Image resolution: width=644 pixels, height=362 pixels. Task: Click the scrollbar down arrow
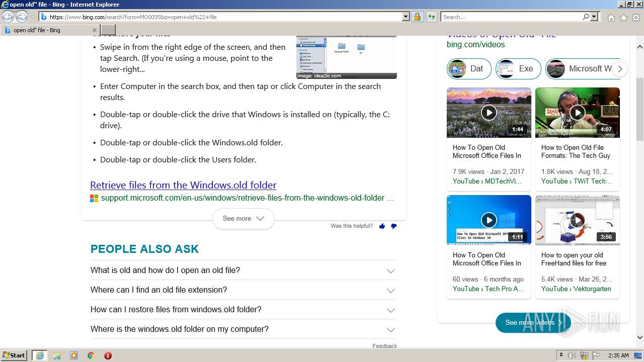click(640, 337)
